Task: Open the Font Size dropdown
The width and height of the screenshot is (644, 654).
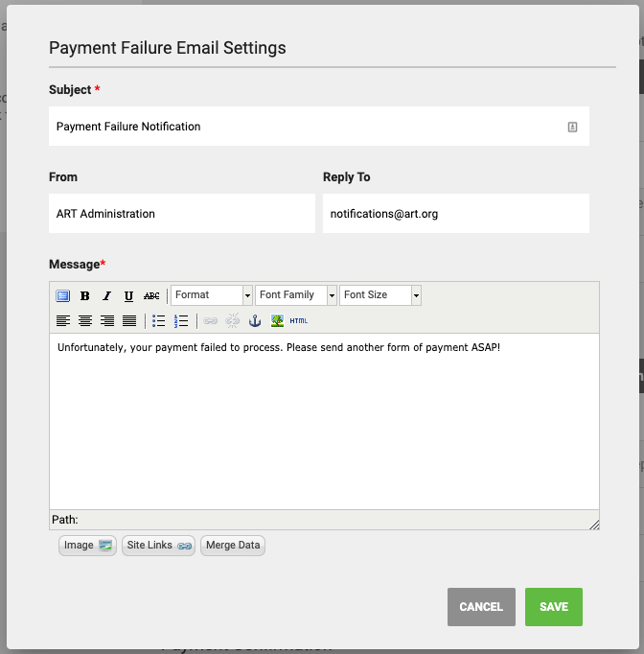Action: tap(380, 295)
